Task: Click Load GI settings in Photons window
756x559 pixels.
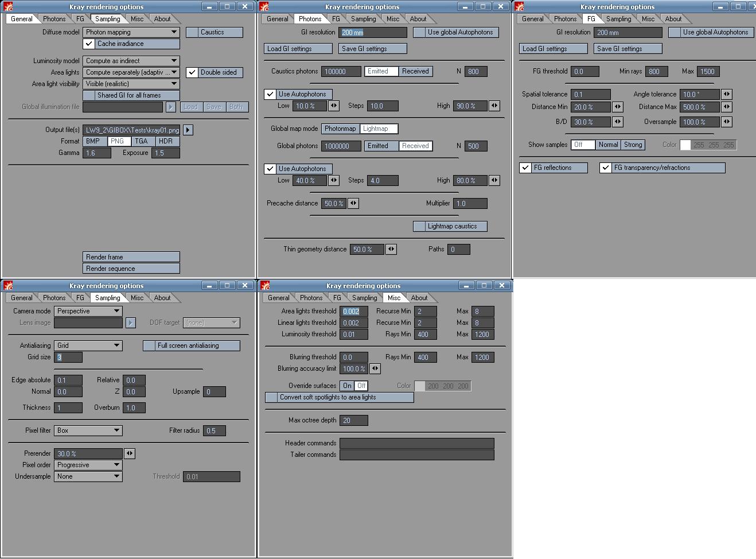Action: (298, 49)
